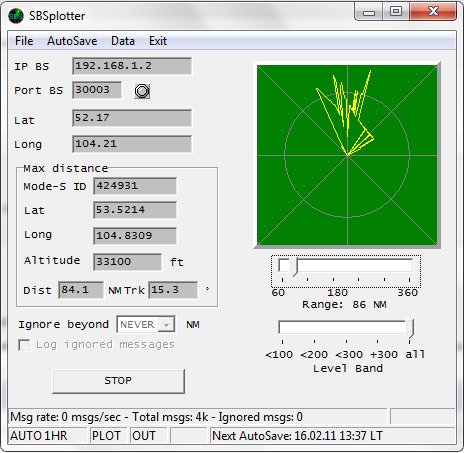Click the Level Band slider handle
Screen dimensions: 464x453
[x=410, y=328]
